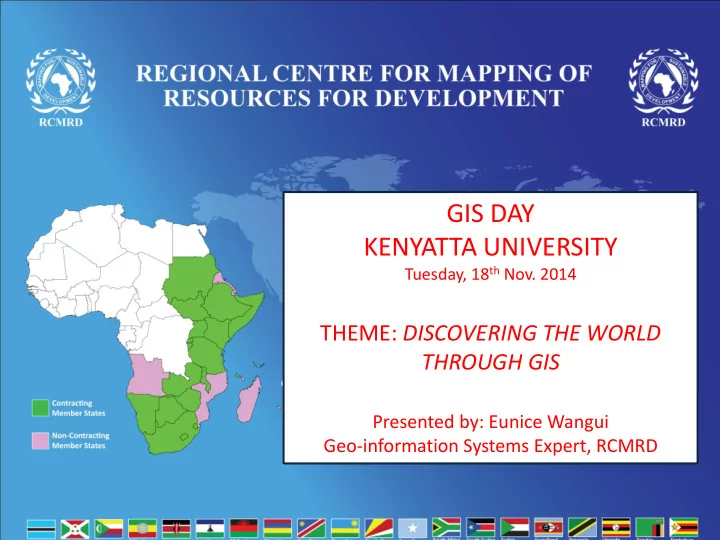Image resolution: width=720 pixels, height=540 pixels.
Task: Click the Mauritius flag
Action: coord(278,529)
